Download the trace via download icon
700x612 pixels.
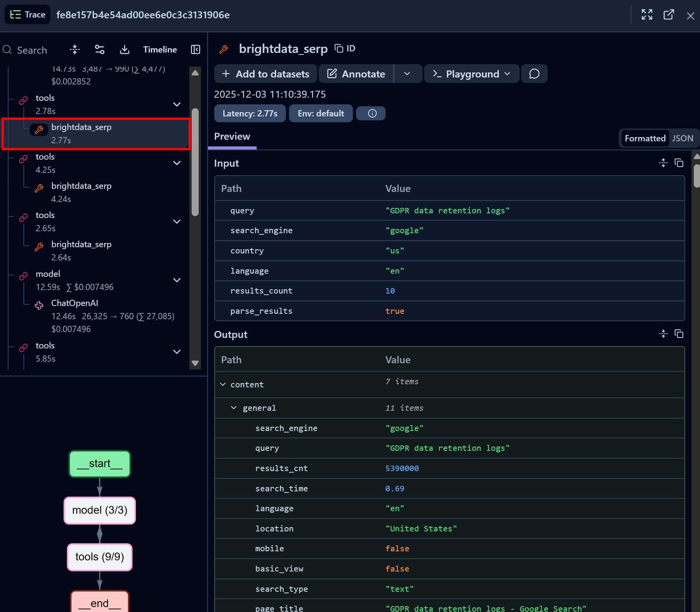coord(124,49)
